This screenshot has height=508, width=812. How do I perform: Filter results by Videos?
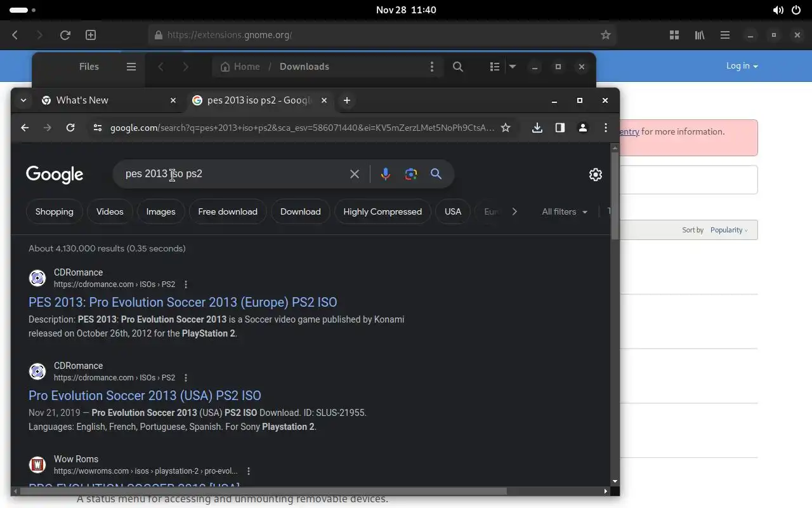[x=110, y=211]
